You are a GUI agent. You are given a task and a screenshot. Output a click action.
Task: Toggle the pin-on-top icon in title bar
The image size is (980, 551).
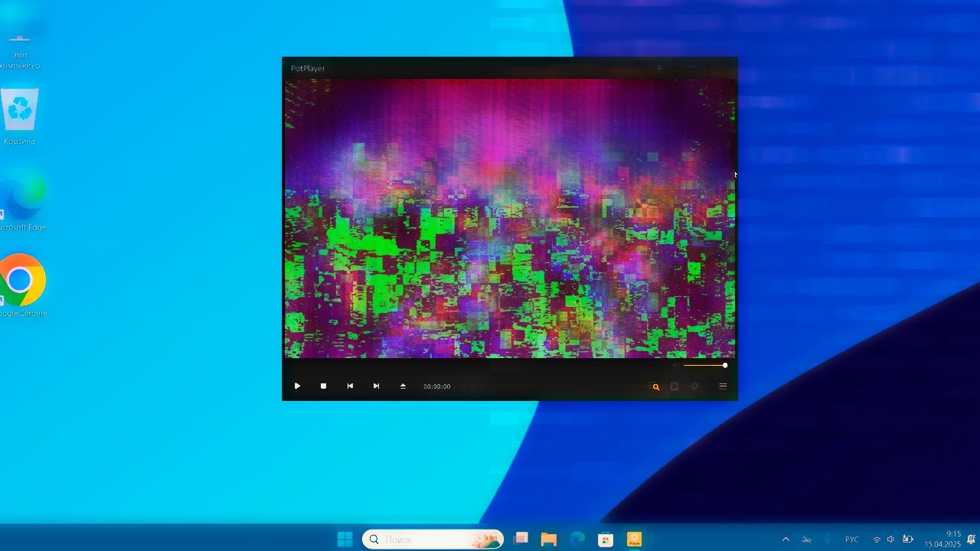click(660, 68)
